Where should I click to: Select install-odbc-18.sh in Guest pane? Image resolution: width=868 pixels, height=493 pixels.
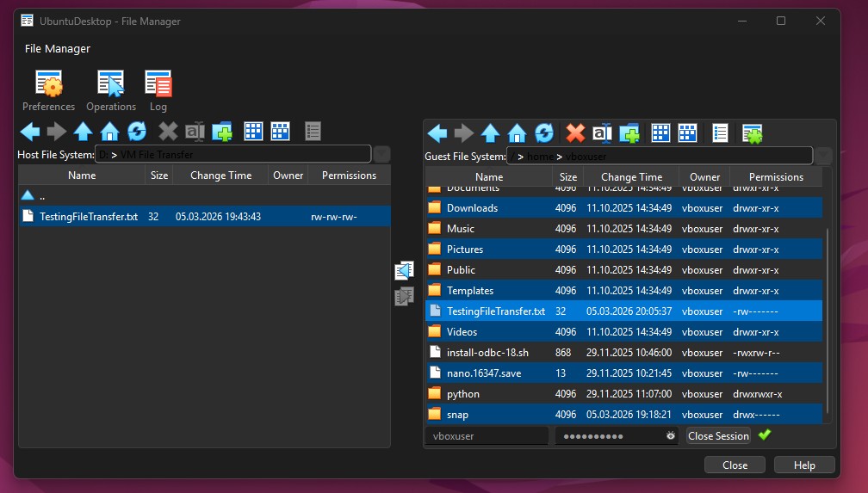(623, 353)
